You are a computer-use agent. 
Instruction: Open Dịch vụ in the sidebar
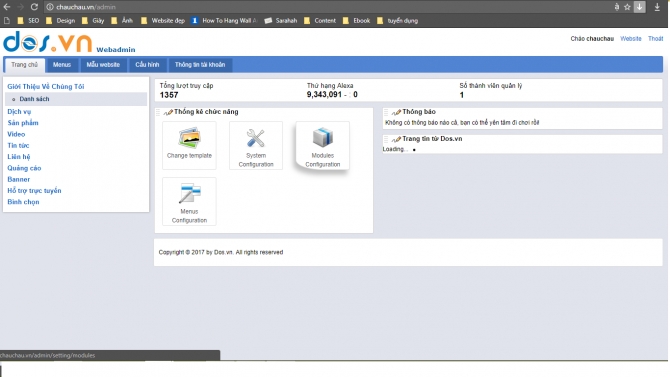point(19,112)
